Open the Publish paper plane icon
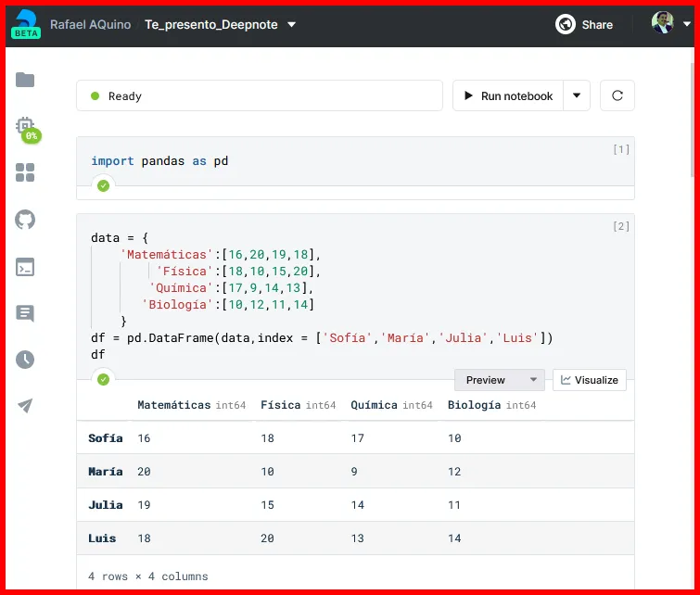This screenshot has height=595, width=700. [x=25, y=405]
